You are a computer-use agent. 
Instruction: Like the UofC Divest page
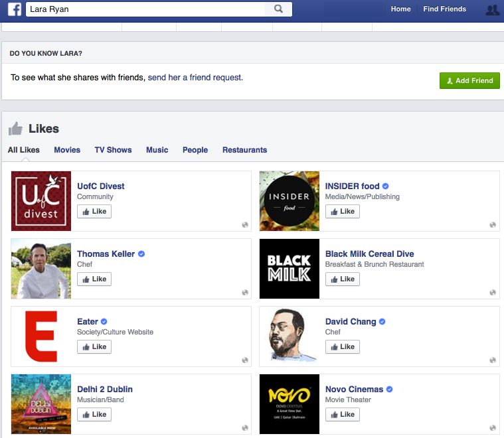pos(94,212)
